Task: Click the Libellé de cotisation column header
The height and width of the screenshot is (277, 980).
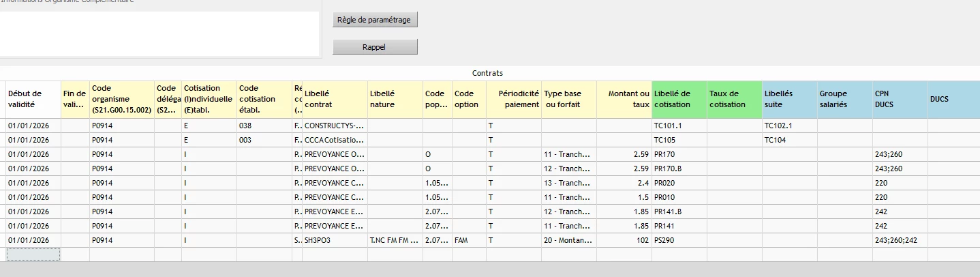Action: pyautogui.click(x=679, y=99)
